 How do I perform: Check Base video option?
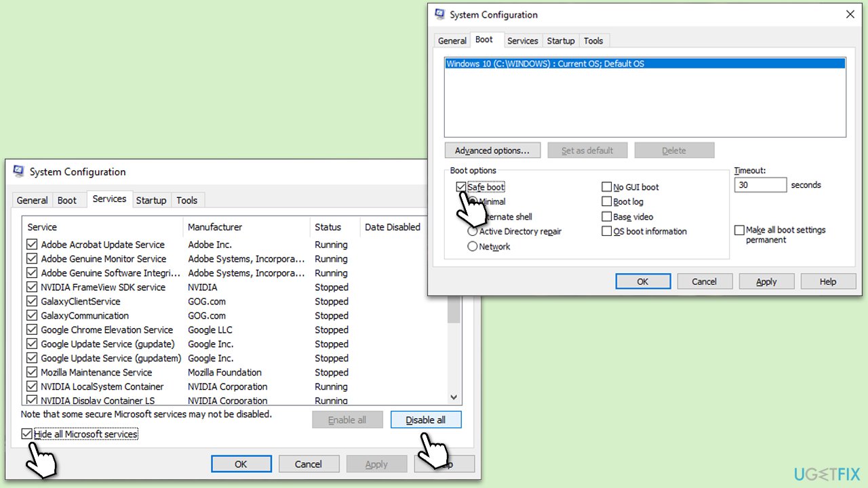[607, 217]
